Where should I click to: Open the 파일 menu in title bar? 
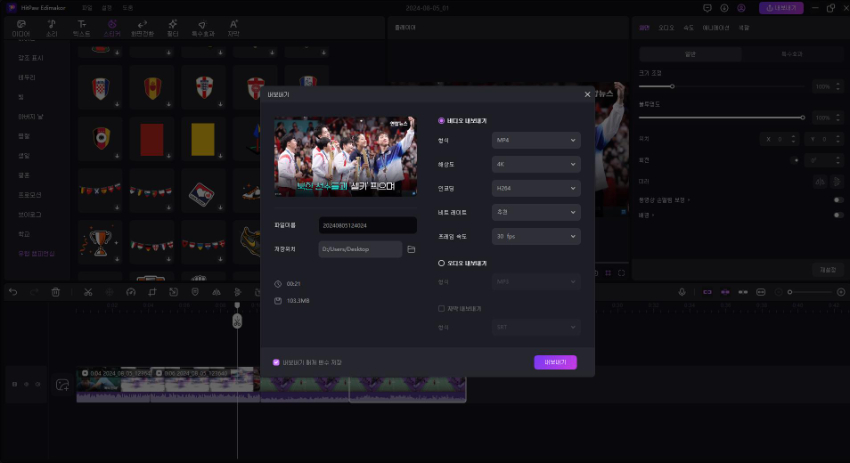(87, 7)
